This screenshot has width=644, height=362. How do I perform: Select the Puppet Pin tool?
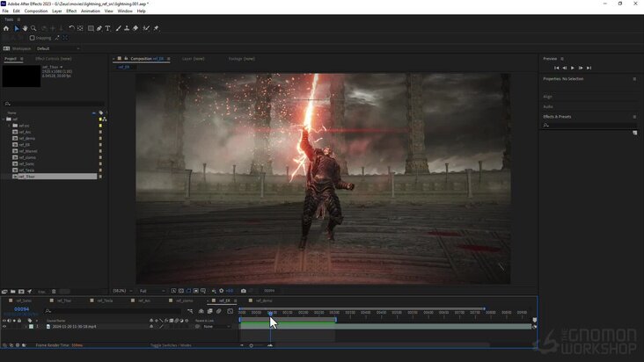pos(156,28)
